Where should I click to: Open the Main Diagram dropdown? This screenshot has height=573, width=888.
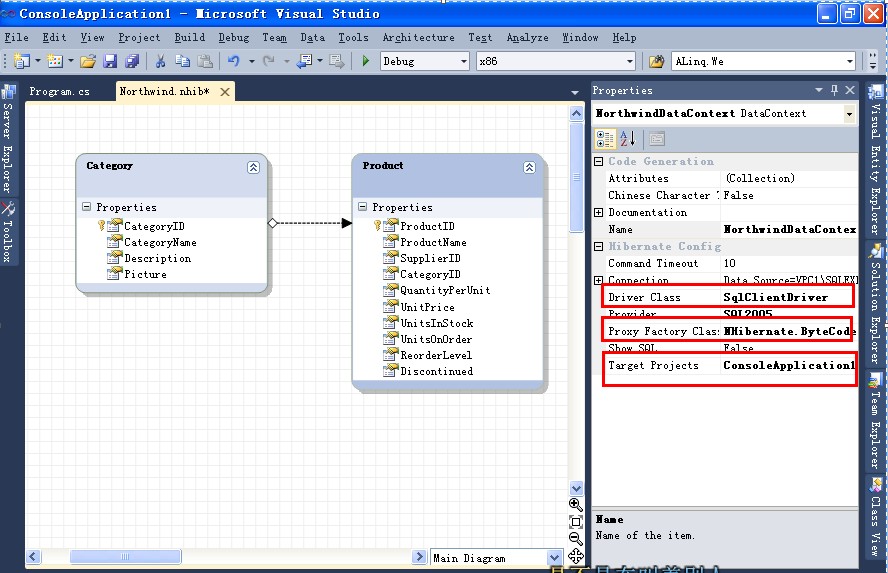click(554, 558)
